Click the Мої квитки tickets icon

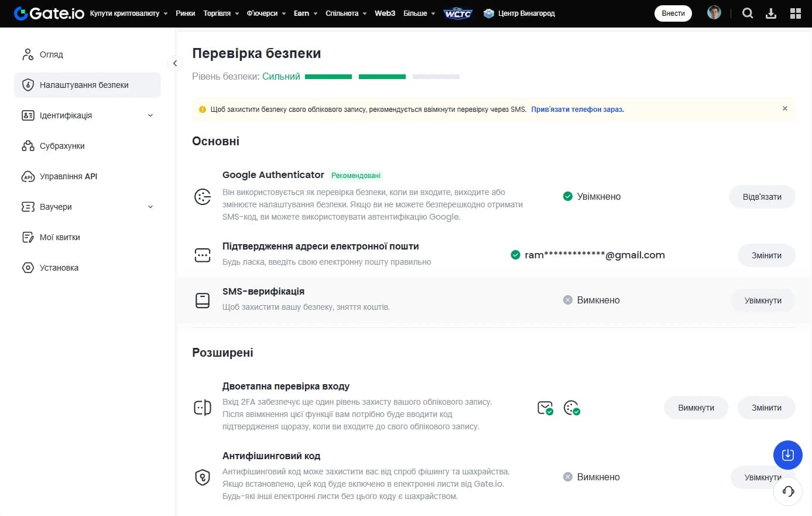click(x=28, y=237)
